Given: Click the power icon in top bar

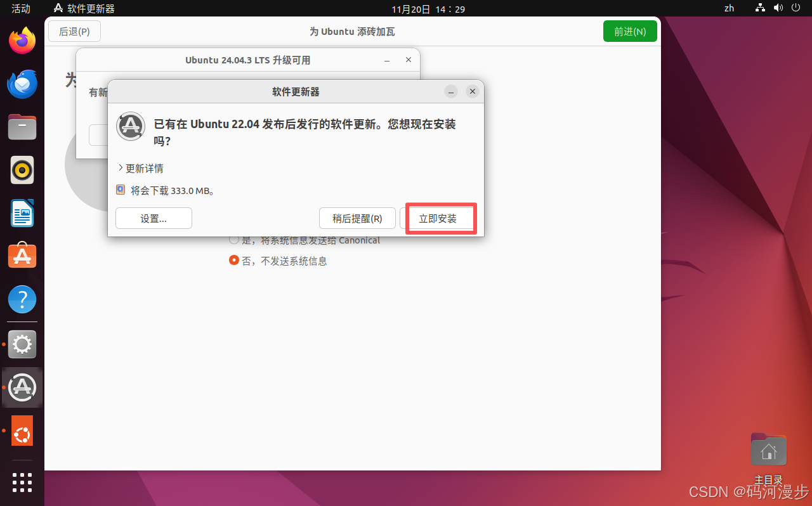Looking at the screenshot, I should tap(796, 8).
